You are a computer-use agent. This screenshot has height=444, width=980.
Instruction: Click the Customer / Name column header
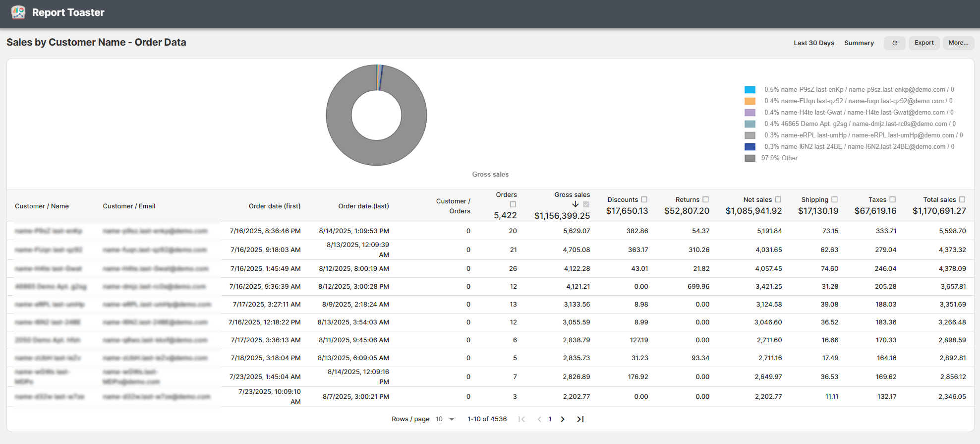click(42, 206)
